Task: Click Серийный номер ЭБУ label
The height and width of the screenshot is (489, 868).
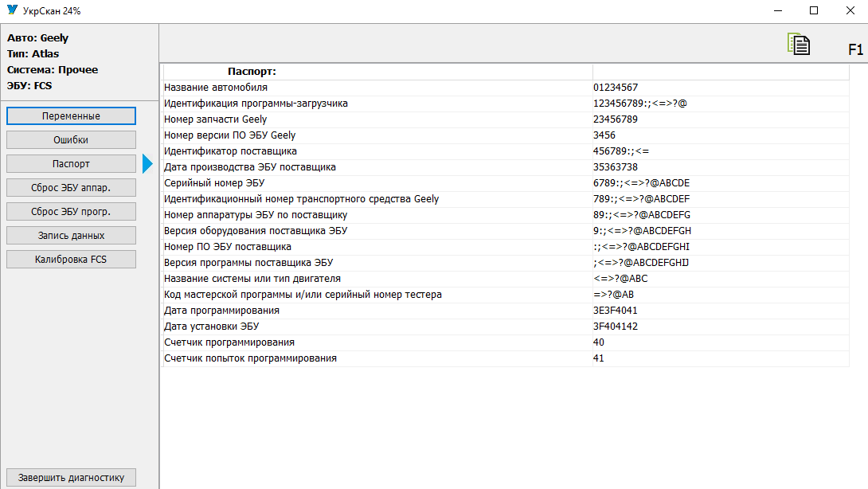Action: (x=214, y=182)
